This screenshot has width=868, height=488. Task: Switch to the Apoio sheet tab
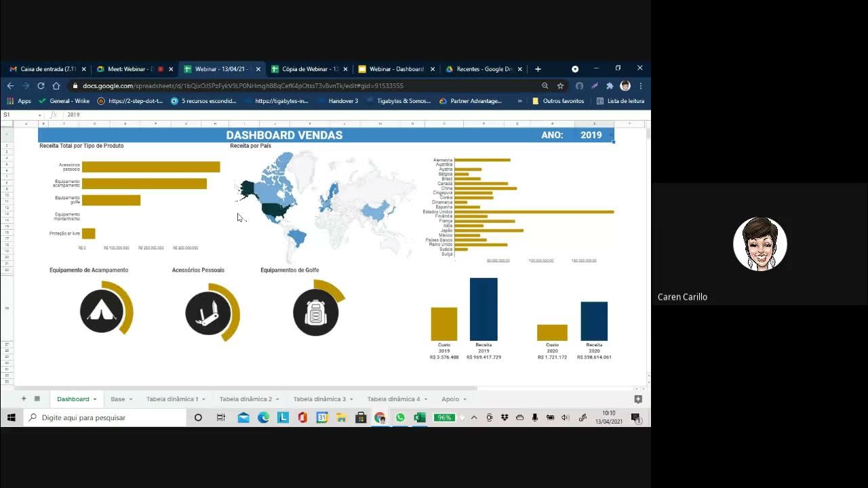[450, 399]
